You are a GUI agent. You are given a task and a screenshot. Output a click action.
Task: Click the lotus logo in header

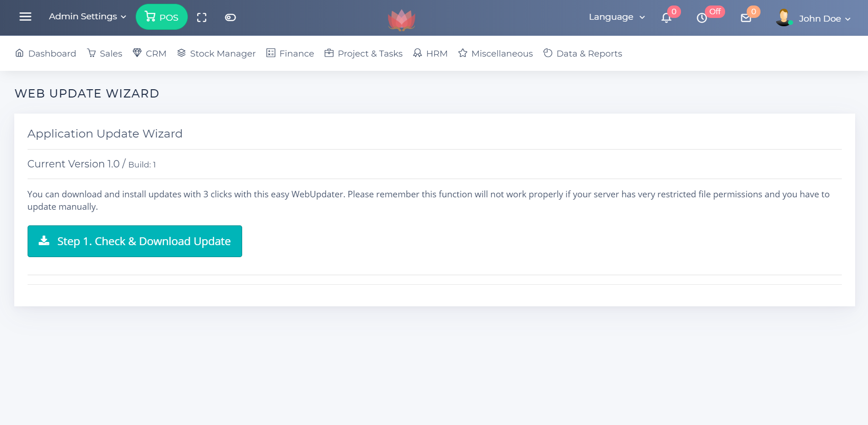[x=402, y=20]
